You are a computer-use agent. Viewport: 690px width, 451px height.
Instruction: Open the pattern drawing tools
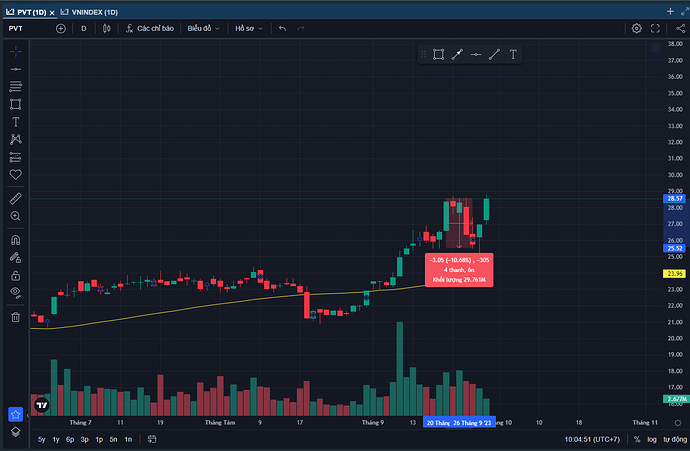coord(15,139)
